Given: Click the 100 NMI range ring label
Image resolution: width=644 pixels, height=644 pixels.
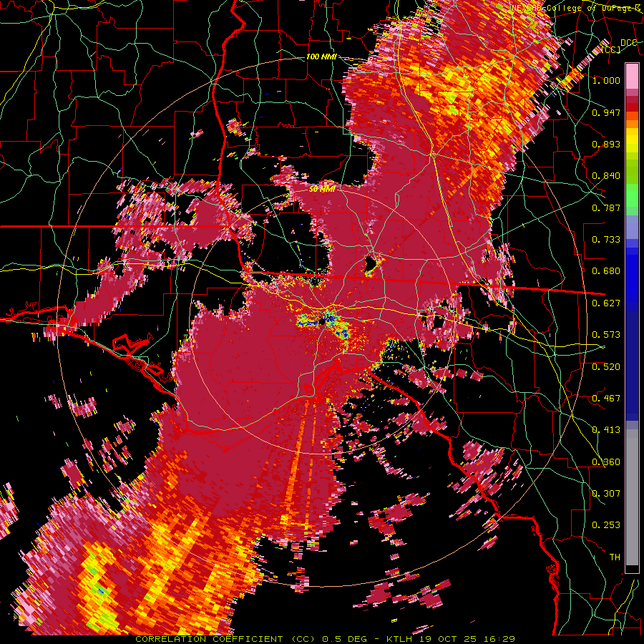Looking at the screenshot, I should coord(321,57).
